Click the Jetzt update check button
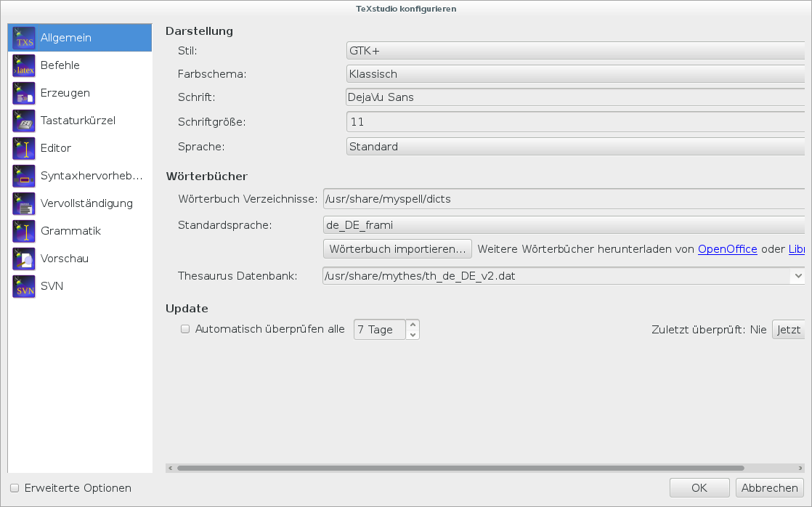Screen dimensions: 812x507 click(789, 329)
